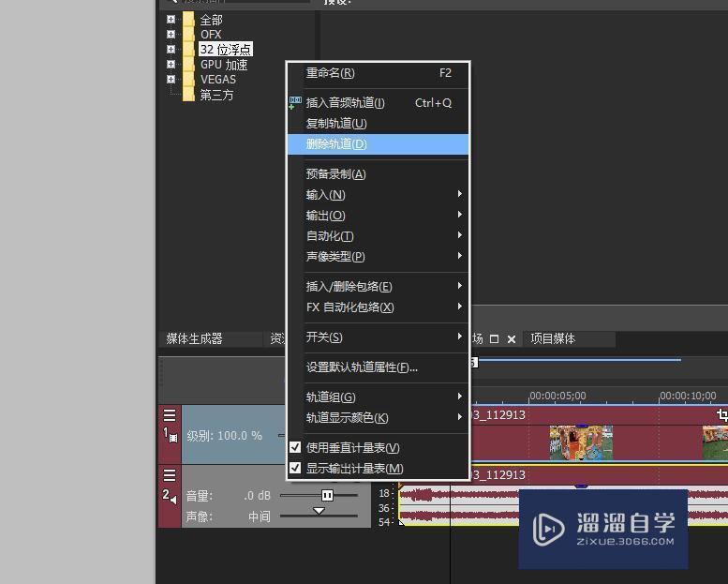Choose 插入音频轨道(I) menu entry
Image resolution: width=728 pixels, height=584 pixels.
tap(378, 103)
